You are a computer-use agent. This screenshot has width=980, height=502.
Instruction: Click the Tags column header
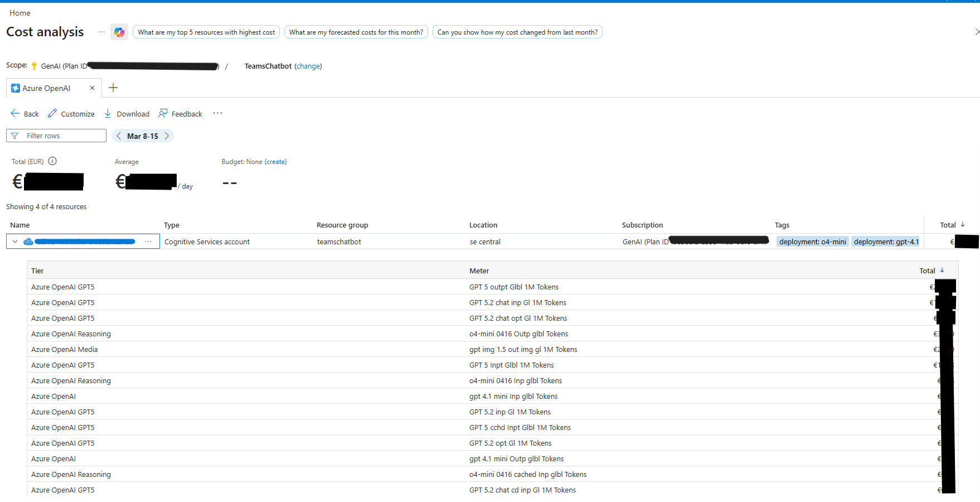pos(782,225)
